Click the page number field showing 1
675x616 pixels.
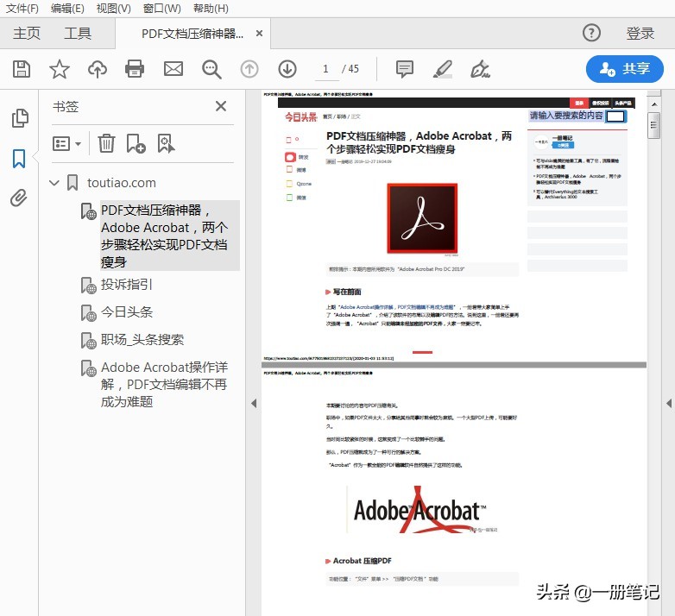pyautogui.click(x=326, y=69)
